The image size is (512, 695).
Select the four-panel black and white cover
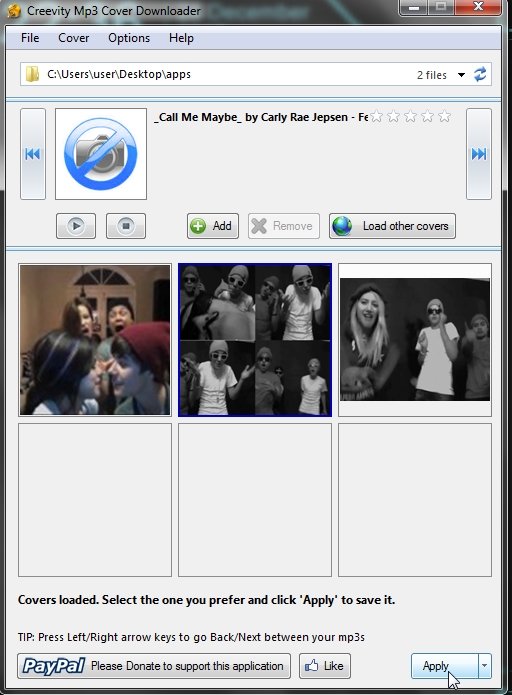(255, 340)
